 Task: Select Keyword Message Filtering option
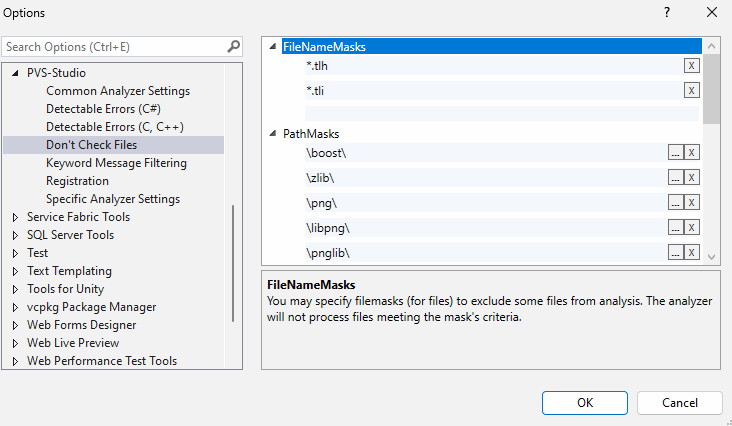116,163
